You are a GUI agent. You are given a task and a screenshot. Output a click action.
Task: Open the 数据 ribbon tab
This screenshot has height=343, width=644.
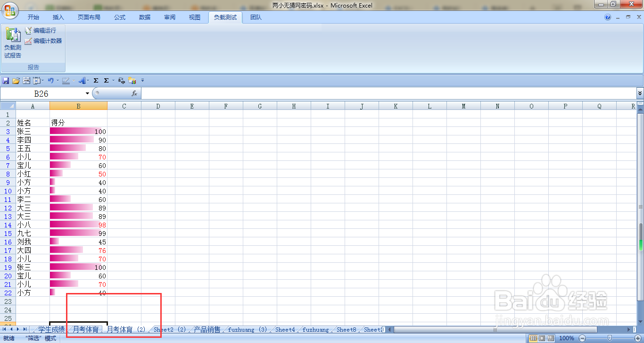click(x=145, y=17)
